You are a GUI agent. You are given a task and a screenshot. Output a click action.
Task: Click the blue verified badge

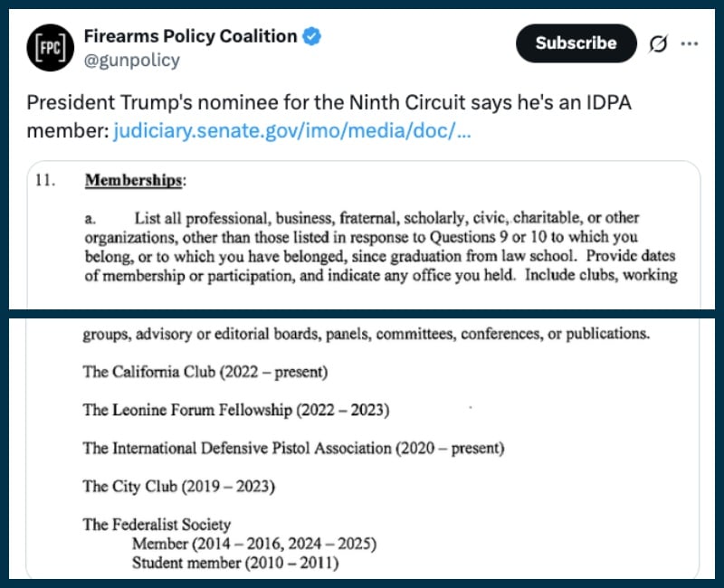[312, 36]
